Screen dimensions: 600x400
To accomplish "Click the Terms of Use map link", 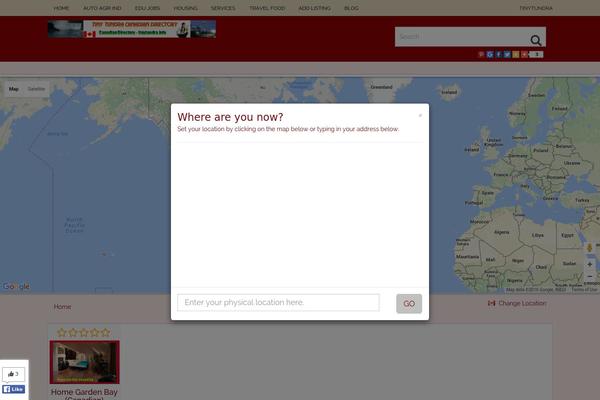I will tap(584, 290).
